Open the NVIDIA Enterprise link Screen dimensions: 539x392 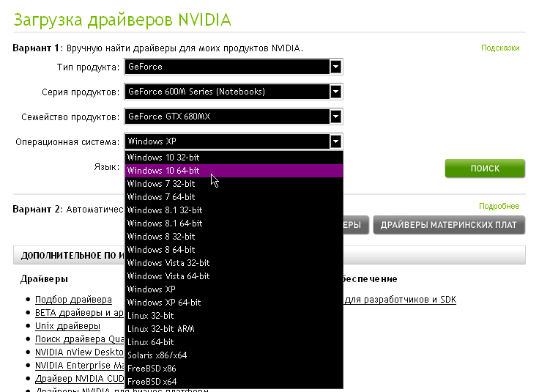[x=79, y=365]
